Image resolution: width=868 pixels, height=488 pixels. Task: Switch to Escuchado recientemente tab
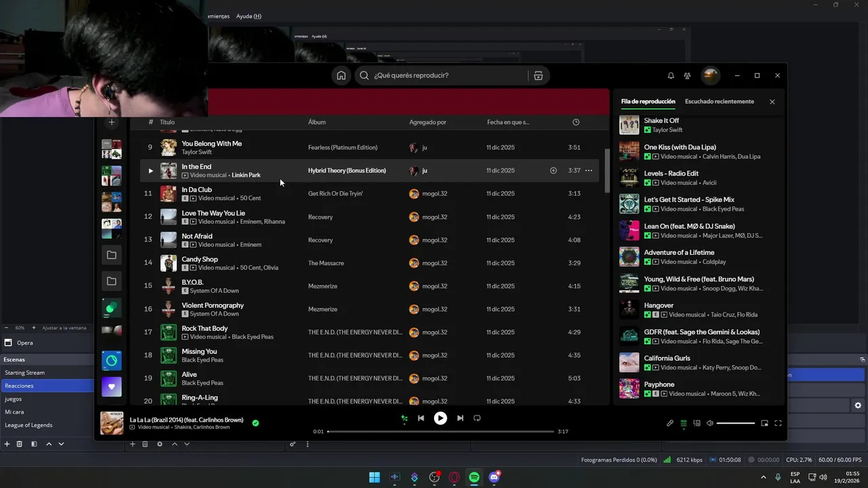click(x=719, y=102)
